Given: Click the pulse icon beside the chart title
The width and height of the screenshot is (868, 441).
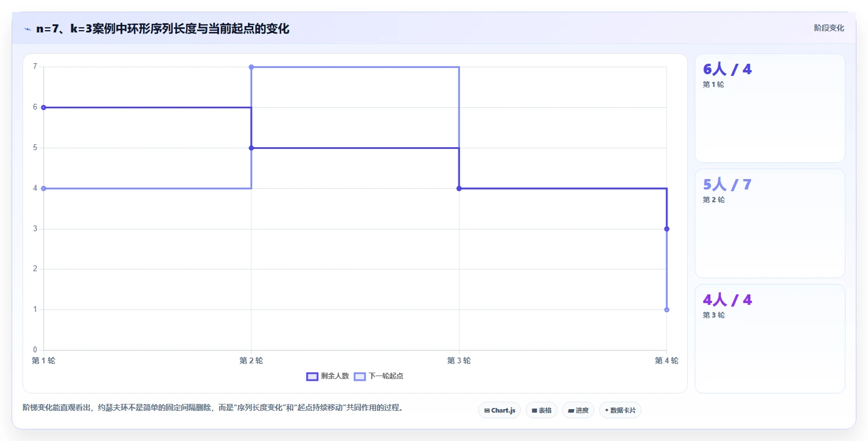Looking at the screenshot, I should (x=27, y=29).
